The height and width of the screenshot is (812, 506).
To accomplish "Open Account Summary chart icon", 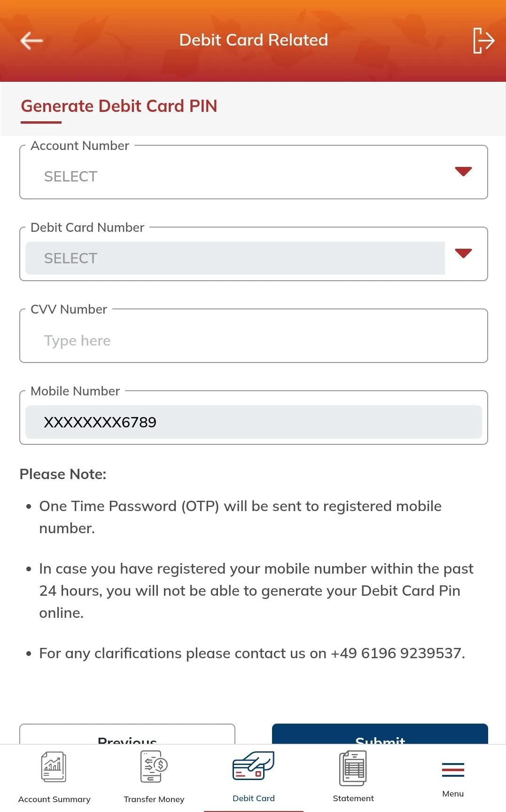I will pos(54,767).
